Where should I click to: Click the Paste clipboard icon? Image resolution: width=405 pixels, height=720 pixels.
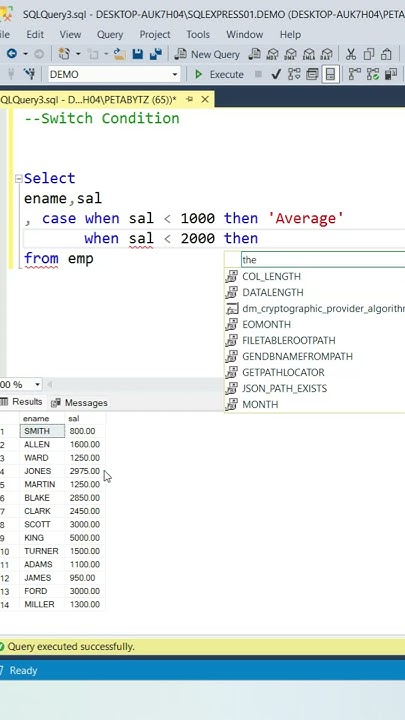tap(386, 54)
